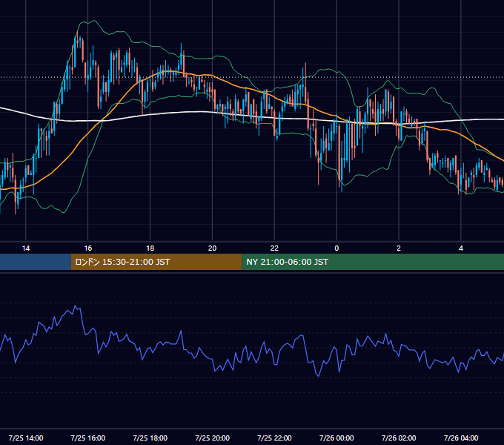Click the 16 hour axis label
This screenshot has height=445, width=504.
click(87, 248)
